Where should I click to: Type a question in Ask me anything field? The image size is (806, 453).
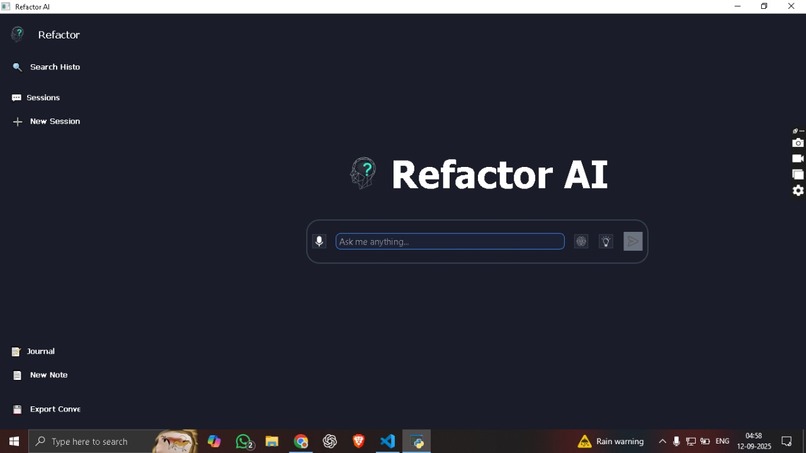(450, 242)
